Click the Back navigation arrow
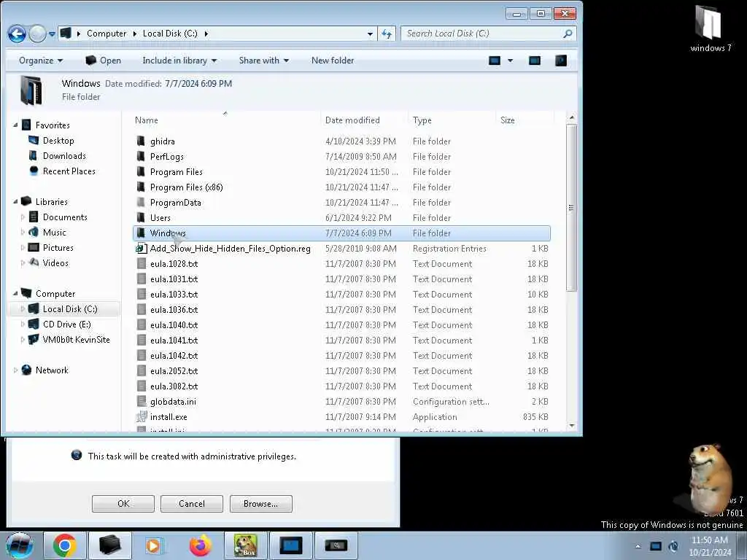Image resolution: width=747 pixels, height=560 pixels. tap(17, 34)
